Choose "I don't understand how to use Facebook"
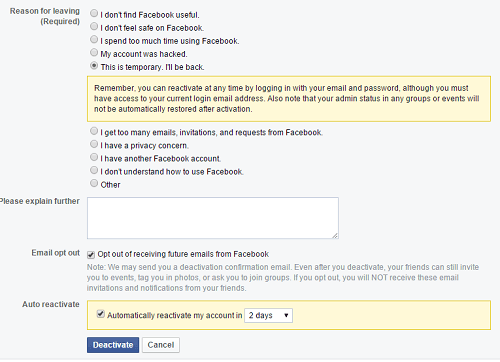Image resolution: width=500 pixels, height=362 pixels. point(94,170)
